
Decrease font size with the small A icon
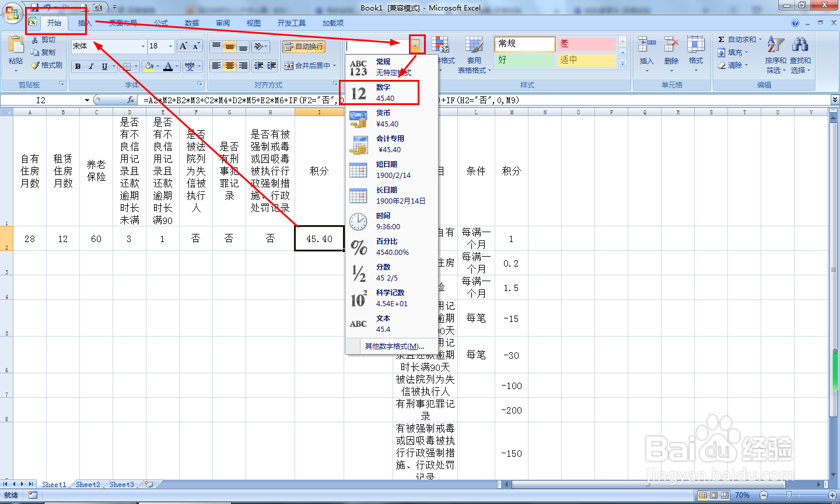[x=196, y=46]
